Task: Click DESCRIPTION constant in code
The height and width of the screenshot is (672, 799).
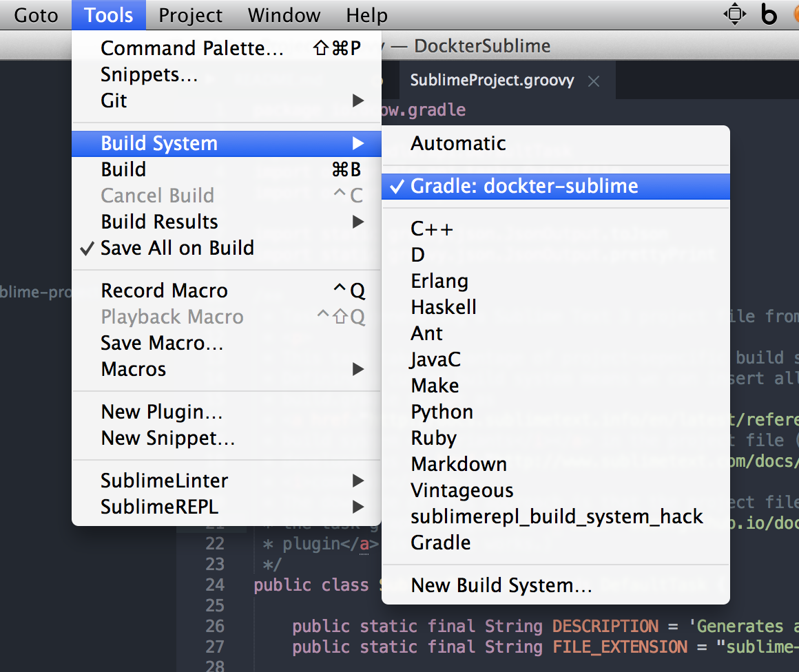Action: click(605, 626)
